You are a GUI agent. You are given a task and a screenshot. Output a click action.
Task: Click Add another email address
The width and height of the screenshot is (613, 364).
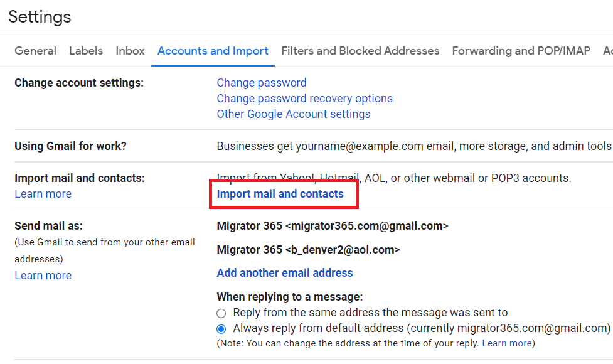click(x=285, y=273)
